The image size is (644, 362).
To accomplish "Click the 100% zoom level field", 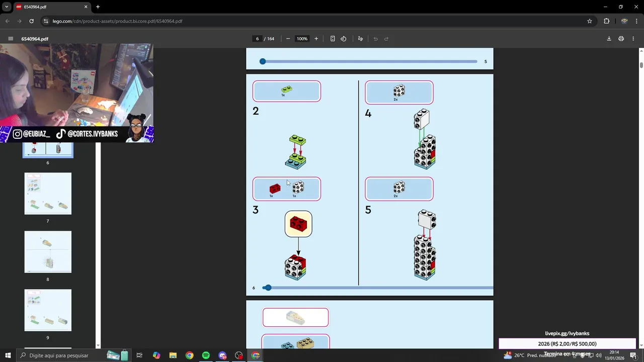I will pos(302,39).
